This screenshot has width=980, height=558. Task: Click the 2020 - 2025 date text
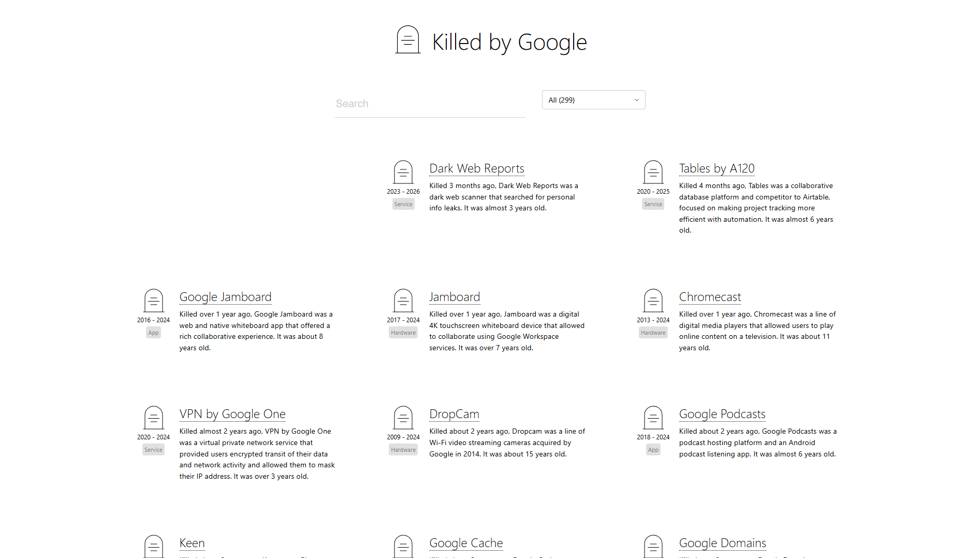[x=653, y=191]
